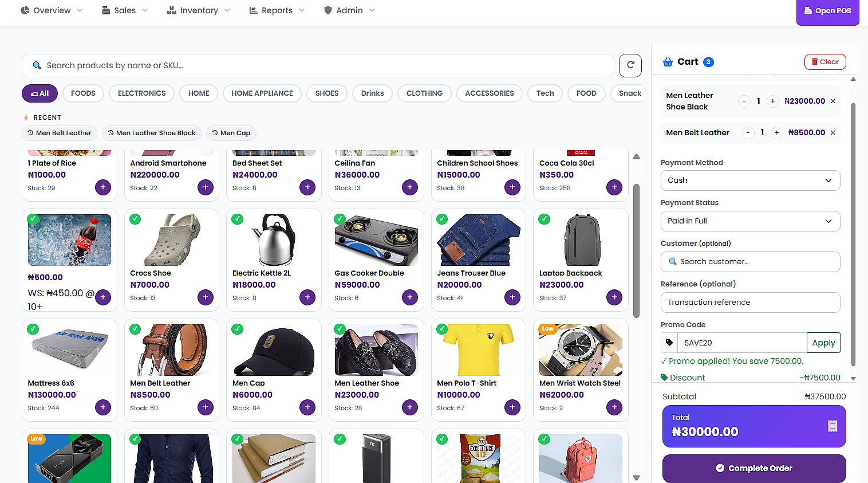The image size is (868, 483).
Task: Filter by CLOTHING category
Action: [x=424, y=93]
